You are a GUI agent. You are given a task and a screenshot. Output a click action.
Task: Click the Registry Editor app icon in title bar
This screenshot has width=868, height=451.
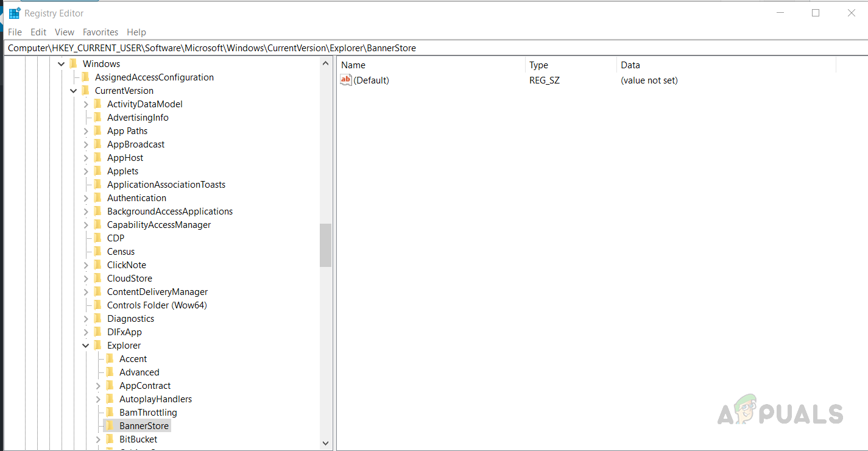coord(14,13)
